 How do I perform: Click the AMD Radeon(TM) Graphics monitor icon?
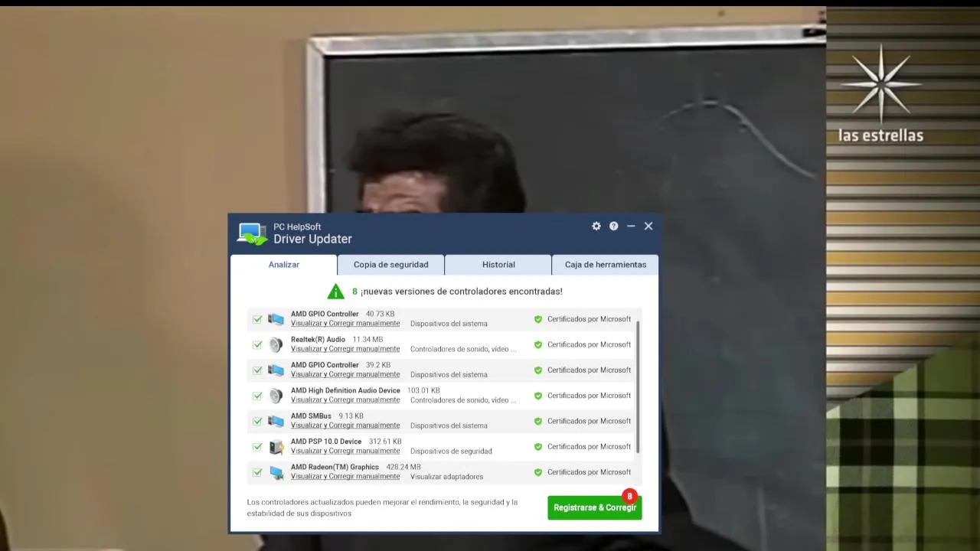(x=276, y=472)
